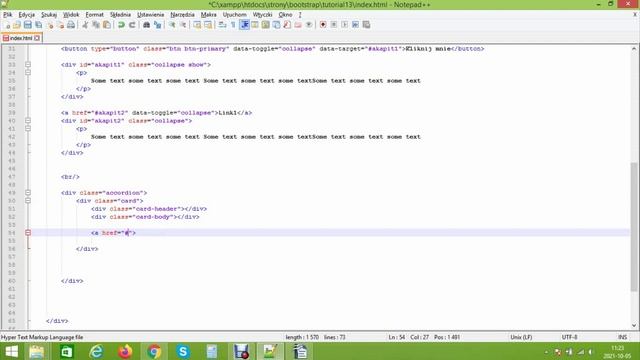Click the Cut scissors icon
The height and width of the screenshot is (360, 640).
click(85, 25)
